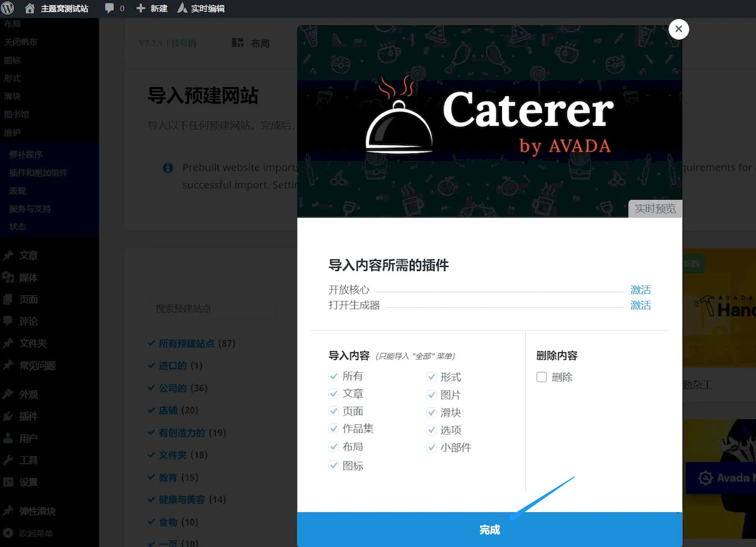Viewport: 756px width, 547px height.
Task: Click the home icon for 主题窝测试站
Action: [29, 8]
